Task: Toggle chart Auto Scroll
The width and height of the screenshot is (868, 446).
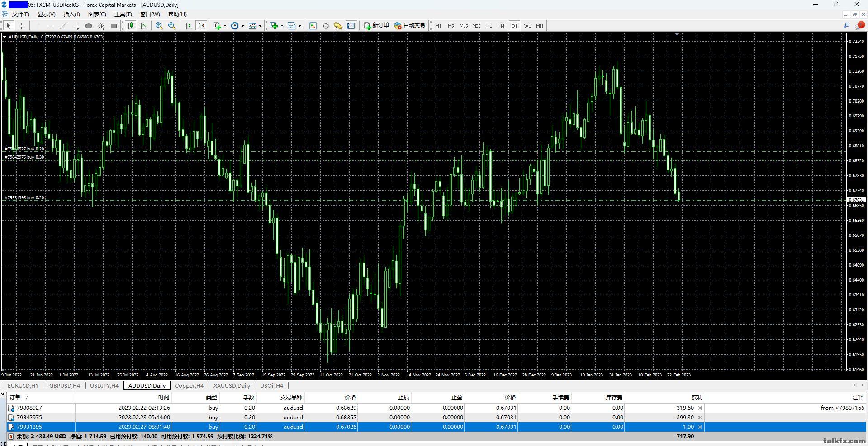Action: [189, 26]
